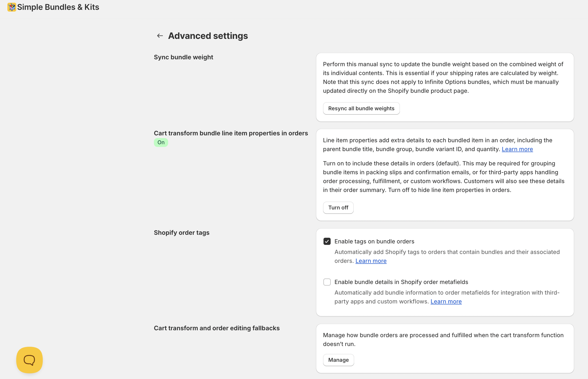The width and height of the screenshot is (588, 379).
Task: Select Cart transform and order editing fallbacks heading
Action: (217, 328)
